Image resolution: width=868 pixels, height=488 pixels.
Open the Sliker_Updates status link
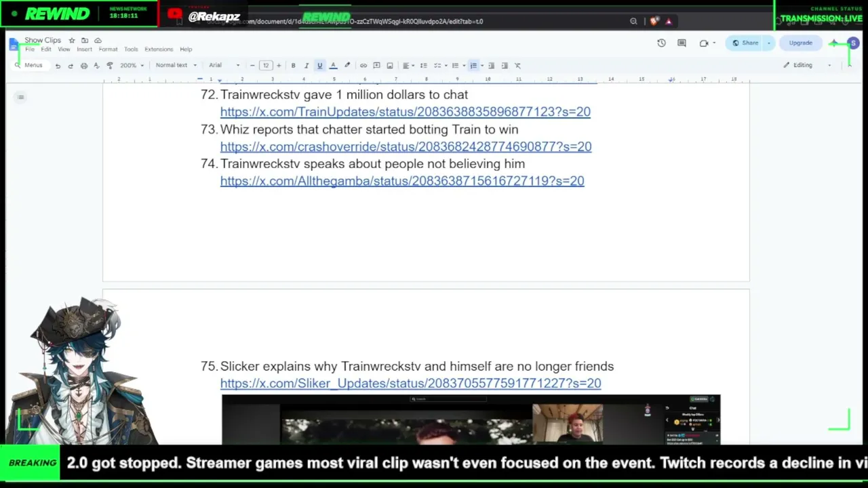pyautogui.click(x=410, y=384)
